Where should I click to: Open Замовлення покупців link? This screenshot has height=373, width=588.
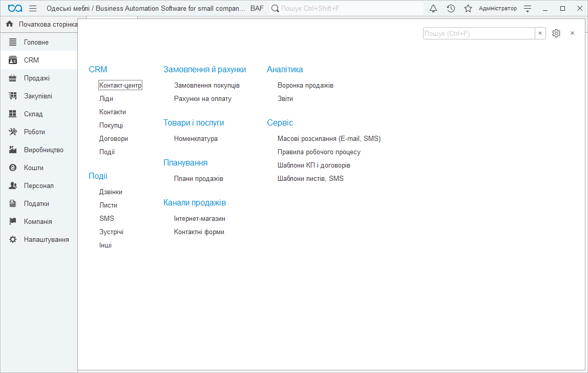click(207, 86)
